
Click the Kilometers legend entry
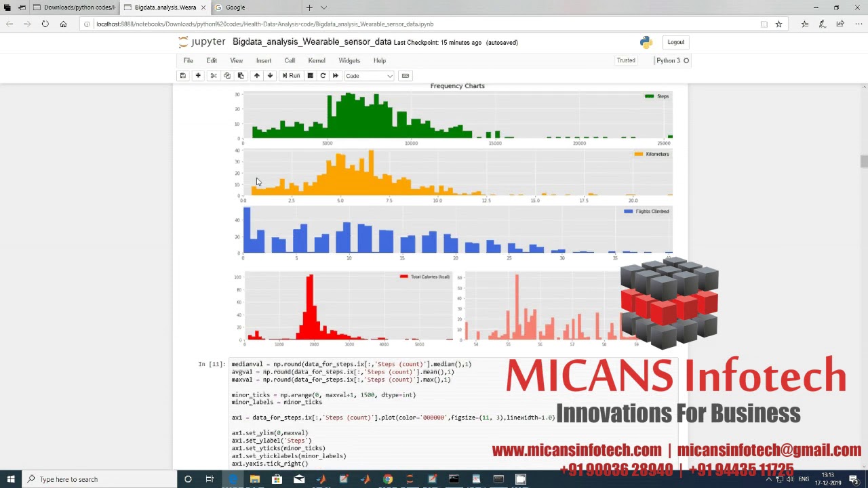point(652,154)
